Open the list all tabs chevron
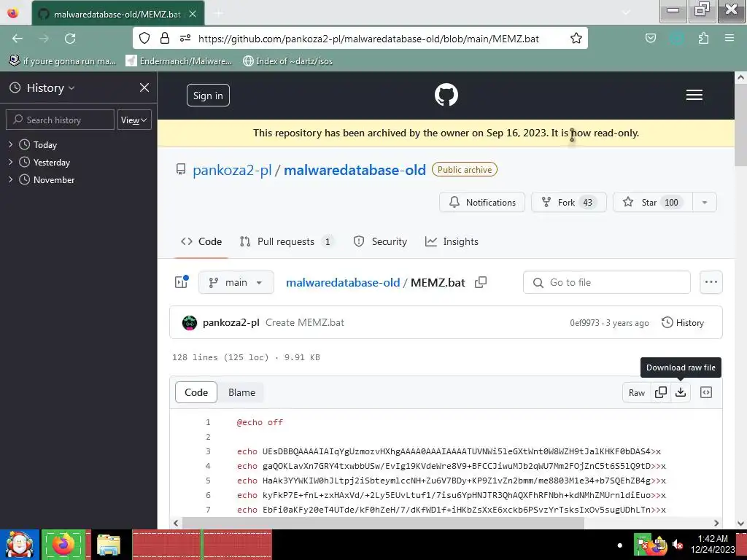 pyautogui.click(x=627, y=12)
